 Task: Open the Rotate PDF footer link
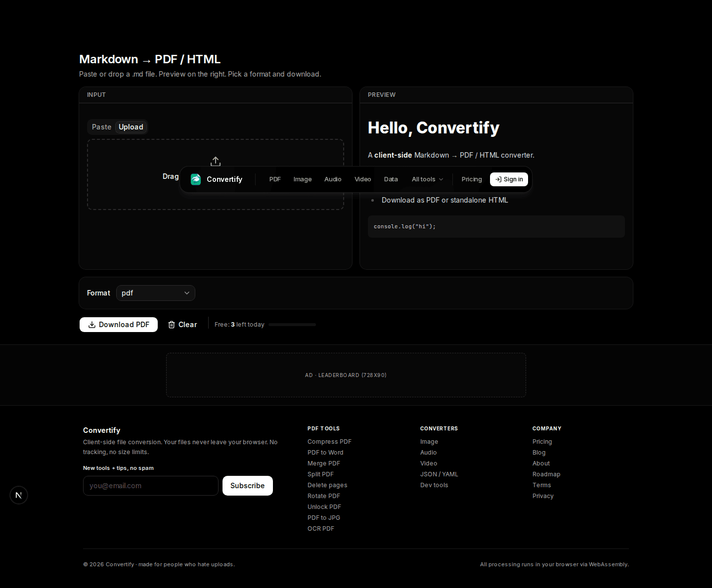(x=324, y=496)
